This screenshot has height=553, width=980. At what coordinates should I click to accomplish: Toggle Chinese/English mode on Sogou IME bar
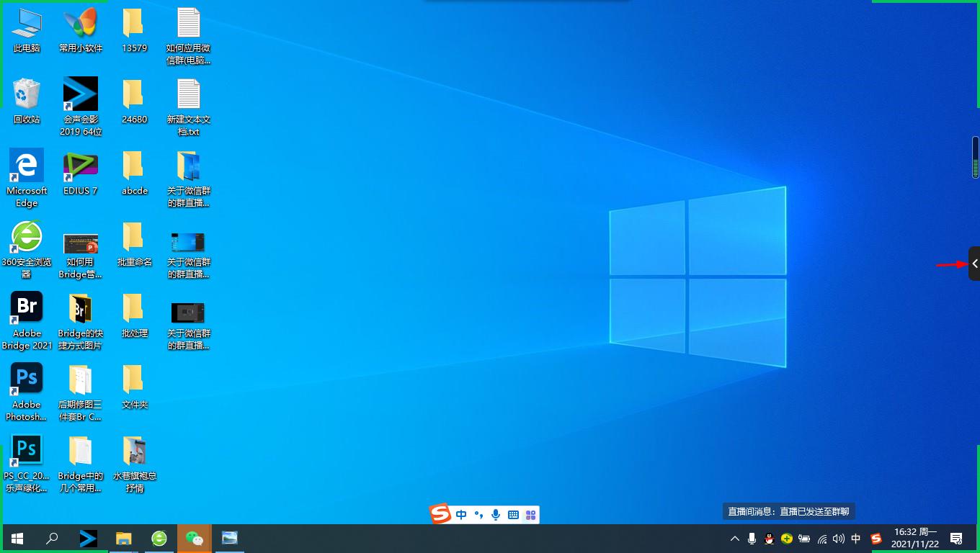(x=461, y=515)
